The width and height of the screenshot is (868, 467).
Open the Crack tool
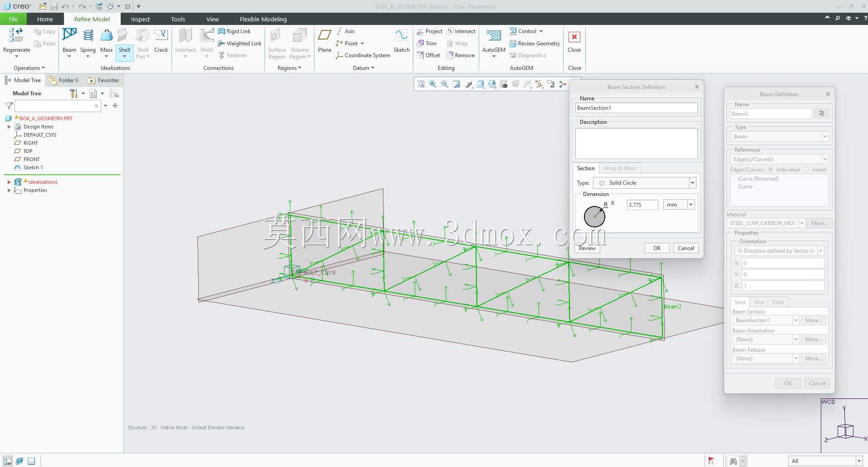[161, 41]
